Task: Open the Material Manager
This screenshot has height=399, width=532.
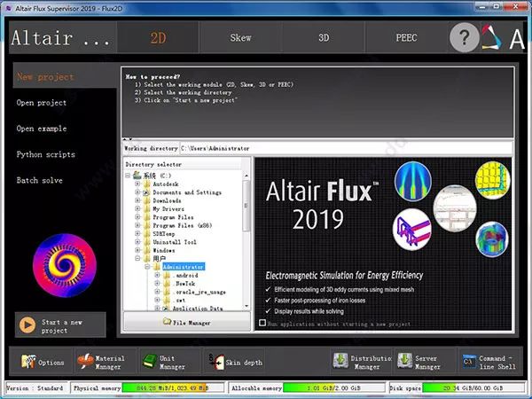Action: [x=100, y=361]
